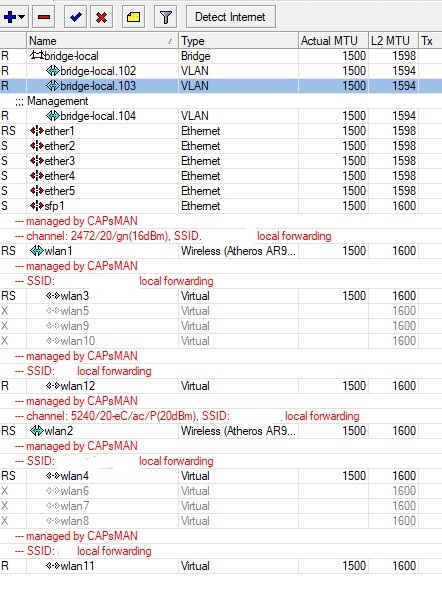Click the virtual interface icon of wlan11

click(53, 566)
